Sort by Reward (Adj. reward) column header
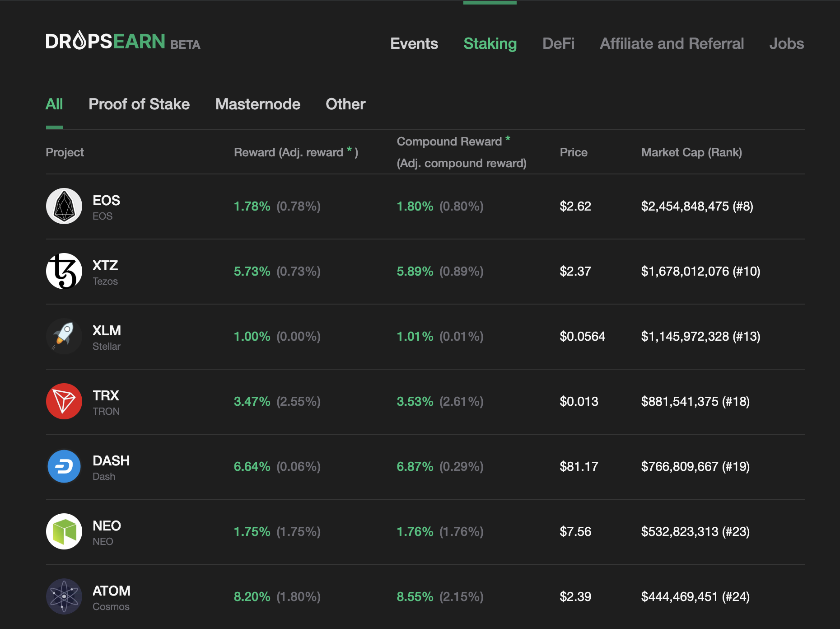Image resolution: width=840 pixels, height=629 pixels. click(x=296, y=152)
